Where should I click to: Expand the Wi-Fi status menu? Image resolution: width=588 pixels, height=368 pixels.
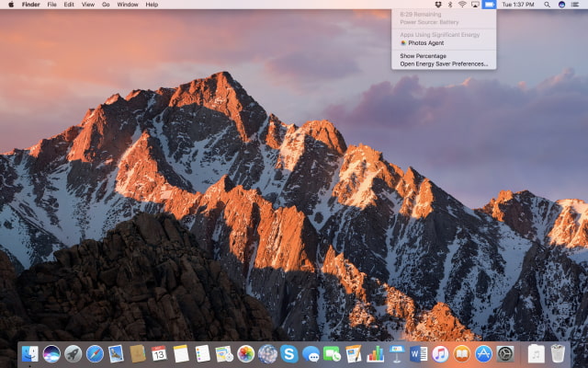[x=461, y=5]
